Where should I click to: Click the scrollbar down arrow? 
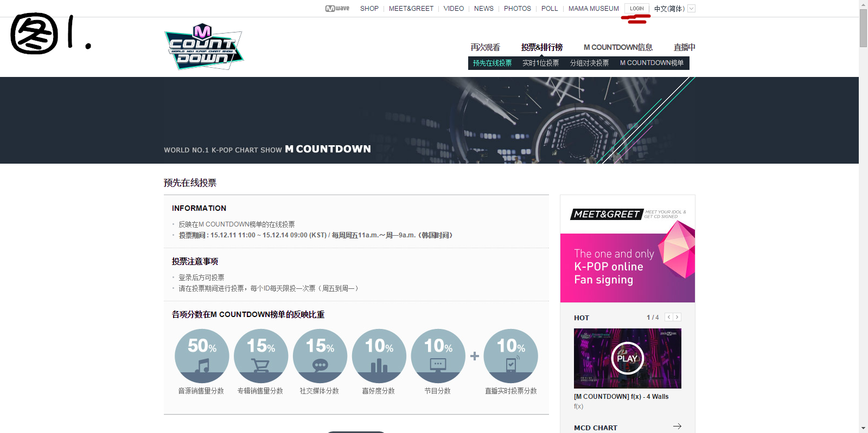click(x=863, y=429)
